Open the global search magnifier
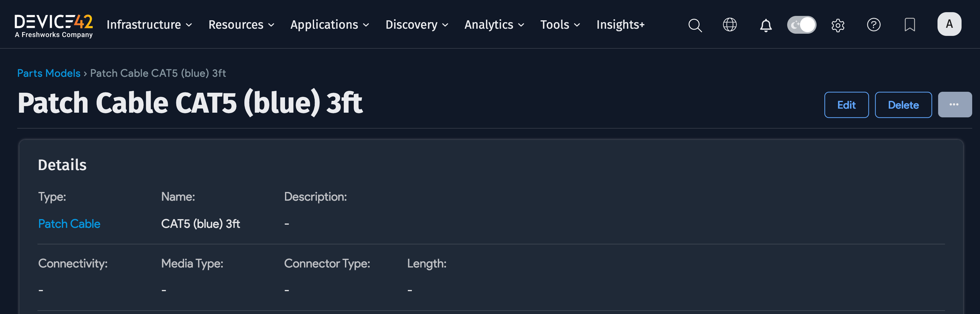Image resolution: width=980 pixels, height=314 pixels. click(x=695, y=25)
